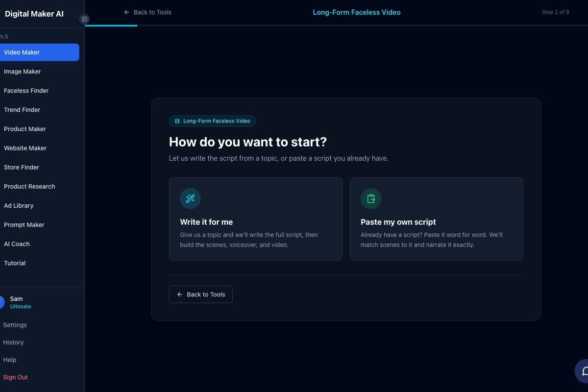The image size is (588, 392).
Task: Click the arrow icon in the top Back to Tools link
Action: coord(127,12)
